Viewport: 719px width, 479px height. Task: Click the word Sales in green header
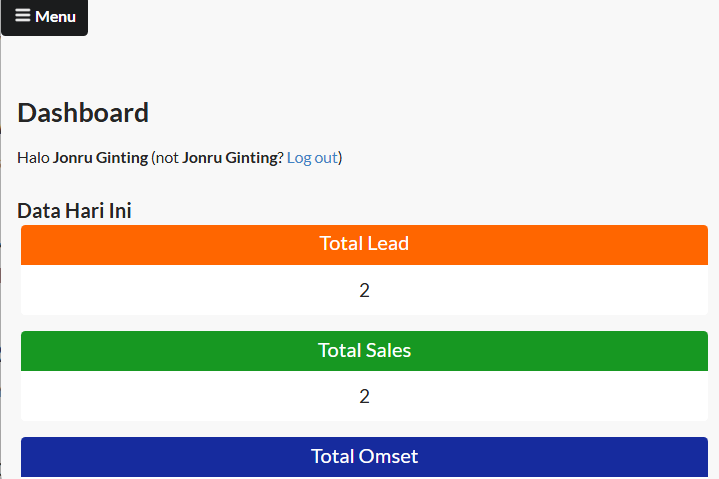point(388,350)
